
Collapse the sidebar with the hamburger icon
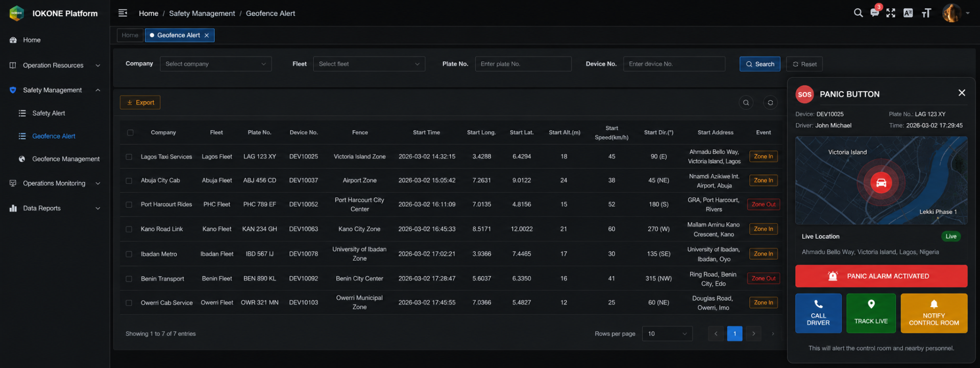coord(122,13)
